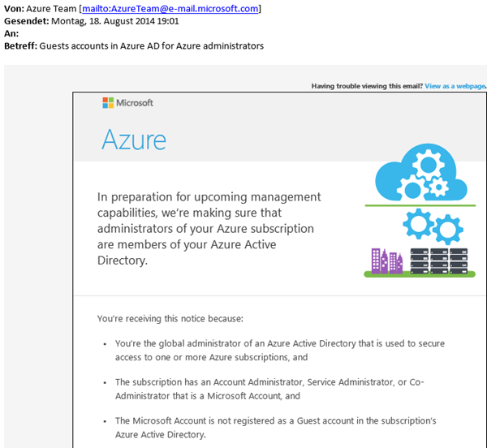Click the 'In preparation for upcoming management' headline

pyautogui.click(x=209, y=197)
